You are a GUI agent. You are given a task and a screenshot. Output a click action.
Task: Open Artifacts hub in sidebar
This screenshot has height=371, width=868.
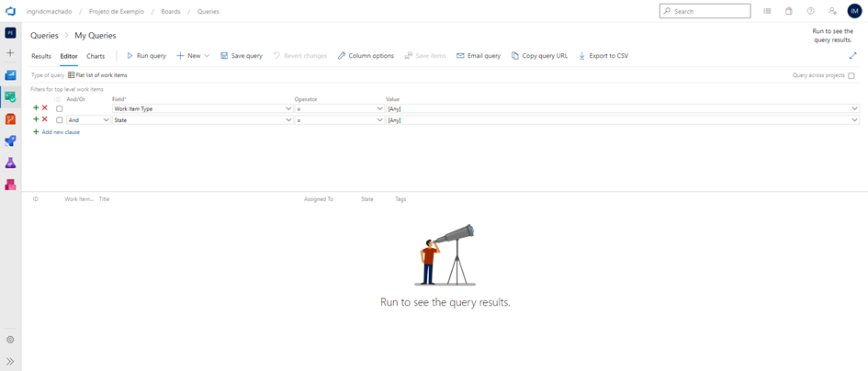click(10, 185)
